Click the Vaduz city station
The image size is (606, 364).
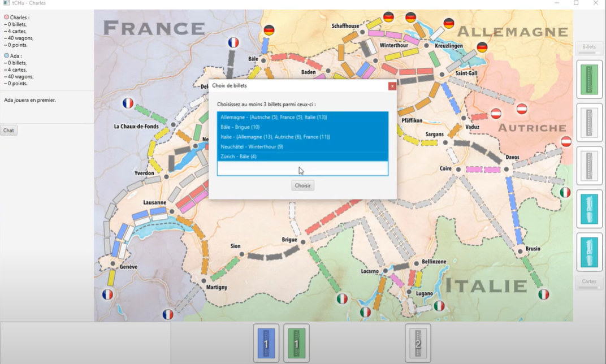point(464,118)
